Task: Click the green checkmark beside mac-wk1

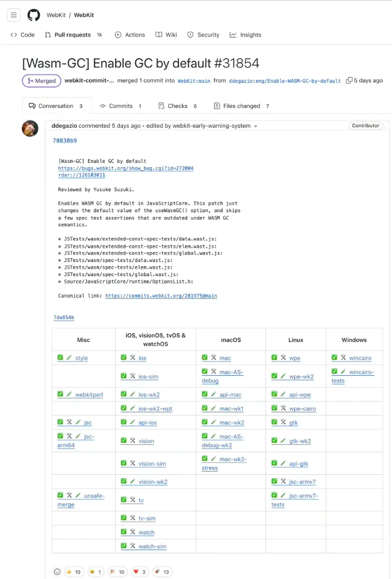Action: [x=205, y=408]
